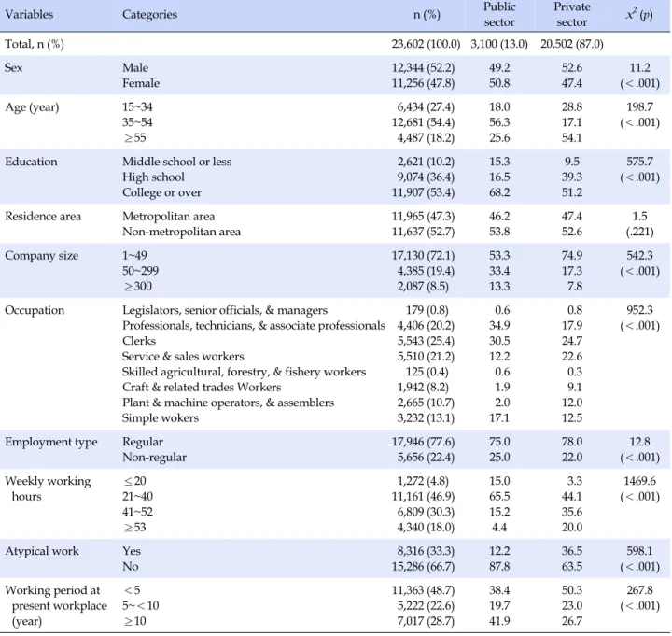Click the '35~54' age category
672x636 pixels.
pyautogui.click(x=137, y=122)
